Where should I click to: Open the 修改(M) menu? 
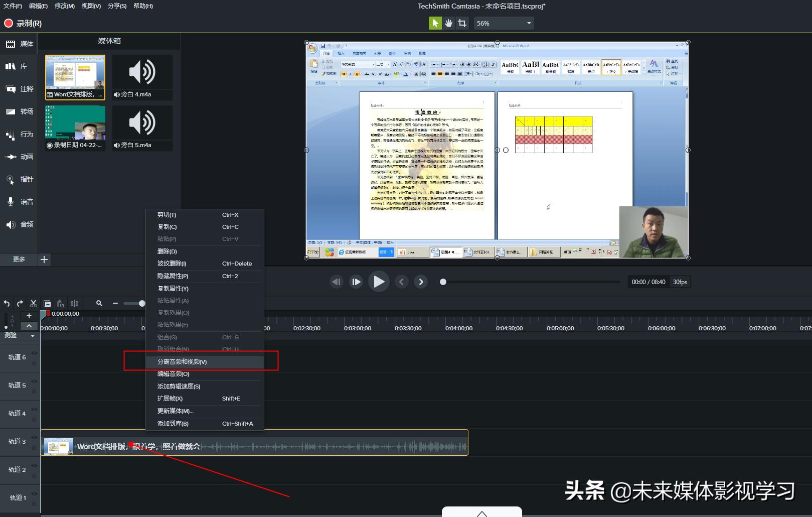tap(64, 6)
